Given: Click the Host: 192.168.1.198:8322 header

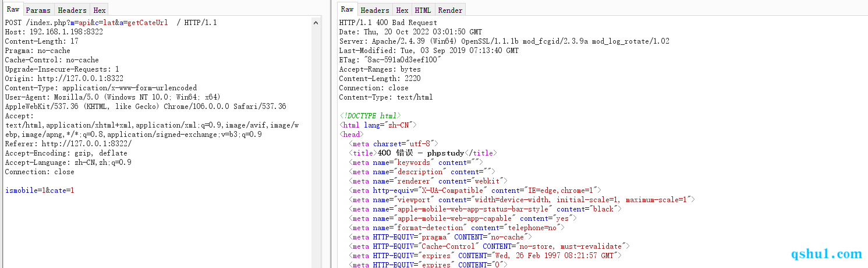Looking at the screenshot, I should pyautogui.click(x=54, y=32).
